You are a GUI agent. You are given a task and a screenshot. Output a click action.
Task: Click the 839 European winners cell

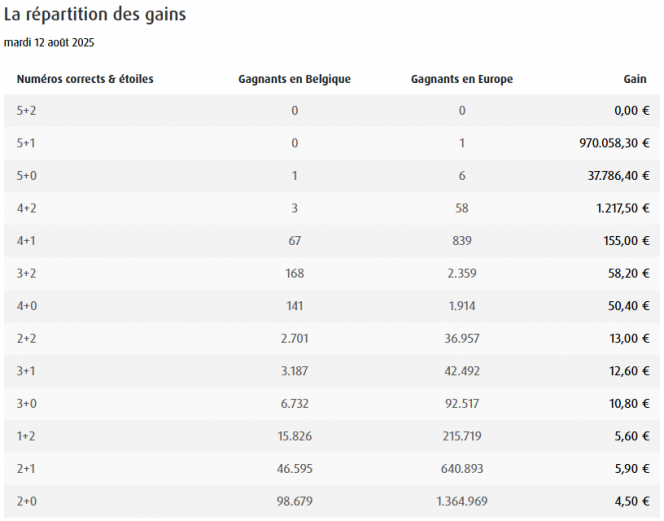click(x=462, y=241)
